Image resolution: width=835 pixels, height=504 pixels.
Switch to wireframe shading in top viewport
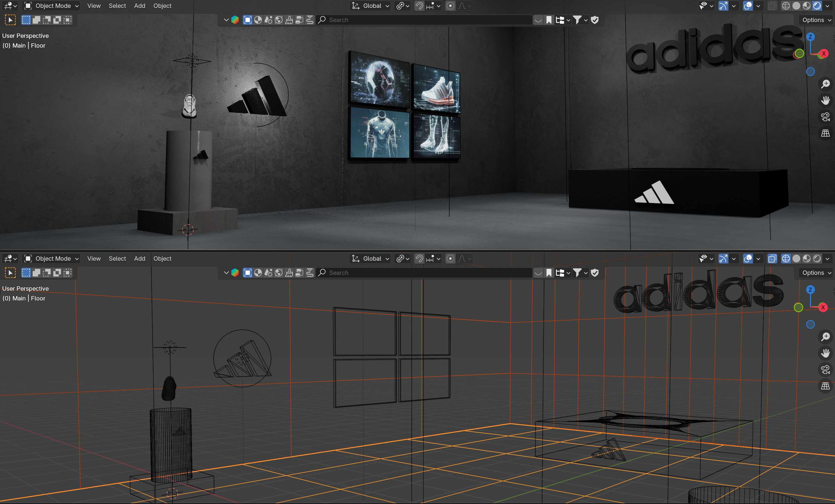pos(786,6)
